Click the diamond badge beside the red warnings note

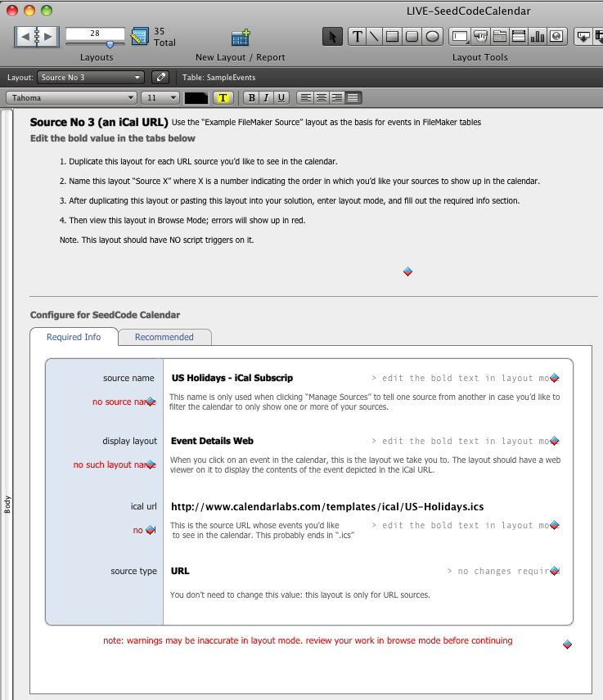click(x=567, y=644)
